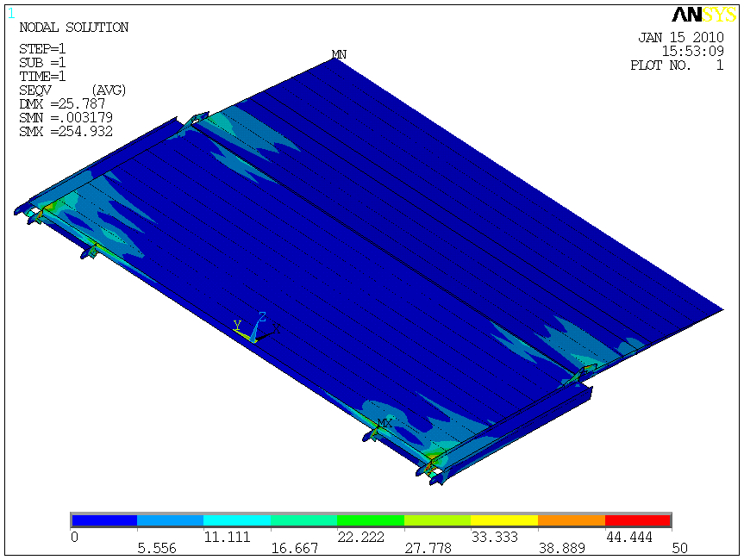Click the MX maximum stress marker
Image resolution: width=744 pixels, height=560 pixels.
[385, 423]
